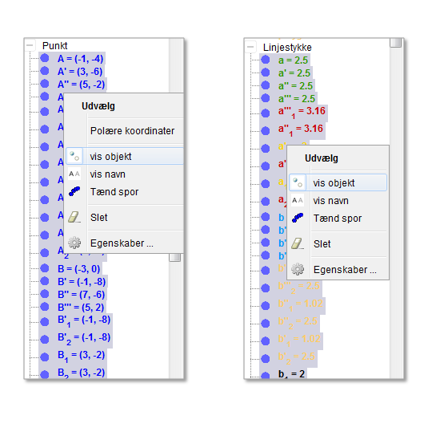Screen dimensions: 425x425
Task: Click the vis objekt icon in left menu
Action: (x=74, y=156)
